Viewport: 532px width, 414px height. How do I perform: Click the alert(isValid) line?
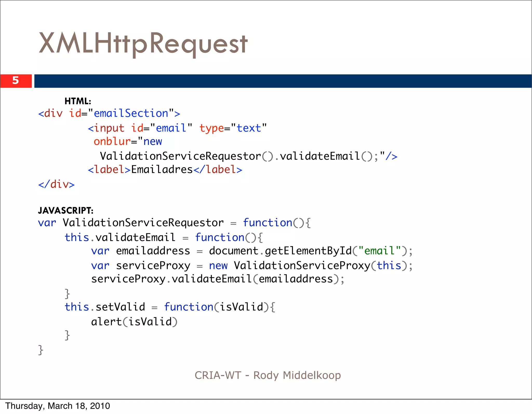(x=134, y=322)
